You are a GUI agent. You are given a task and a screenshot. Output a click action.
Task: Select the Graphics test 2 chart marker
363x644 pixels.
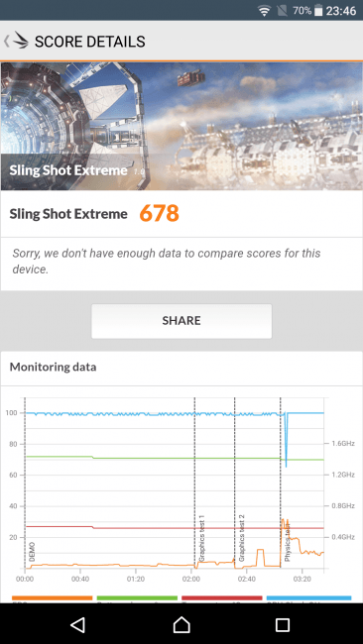pos(242,538)
